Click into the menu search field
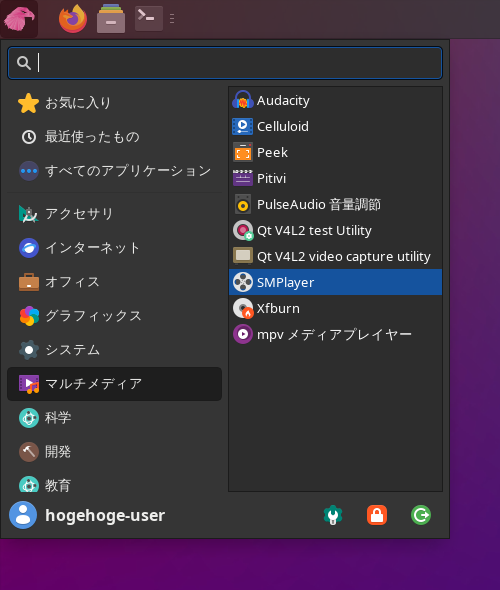This screenshot has height=590, width=500. [x=225, y=63]
